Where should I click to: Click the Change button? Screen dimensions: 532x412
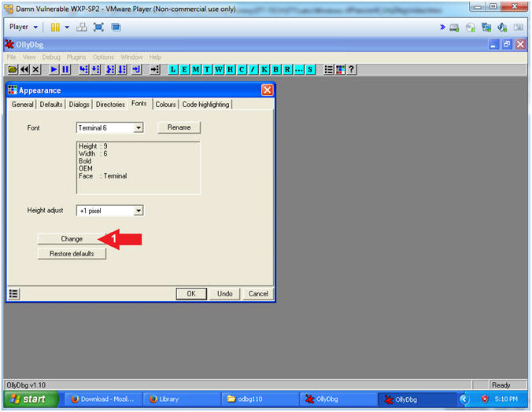pos(72,239)
